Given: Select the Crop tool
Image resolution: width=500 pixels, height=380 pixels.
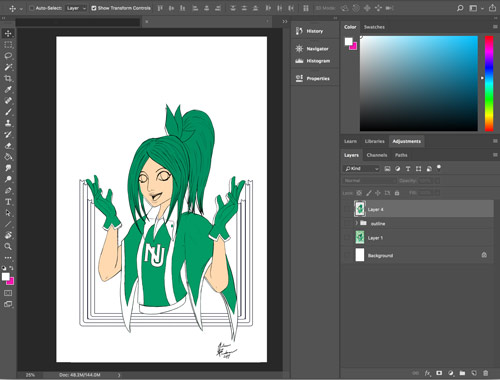Looking at the screenshot, I should (8, 79).
